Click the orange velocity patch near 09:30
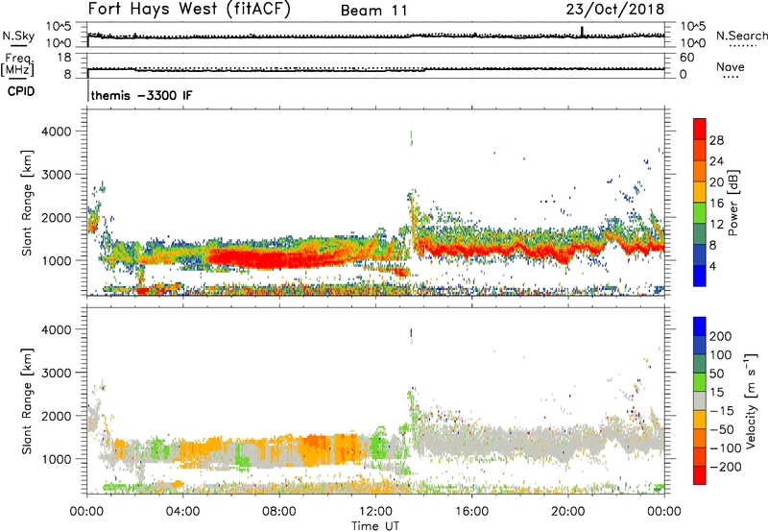 [314, 449]
